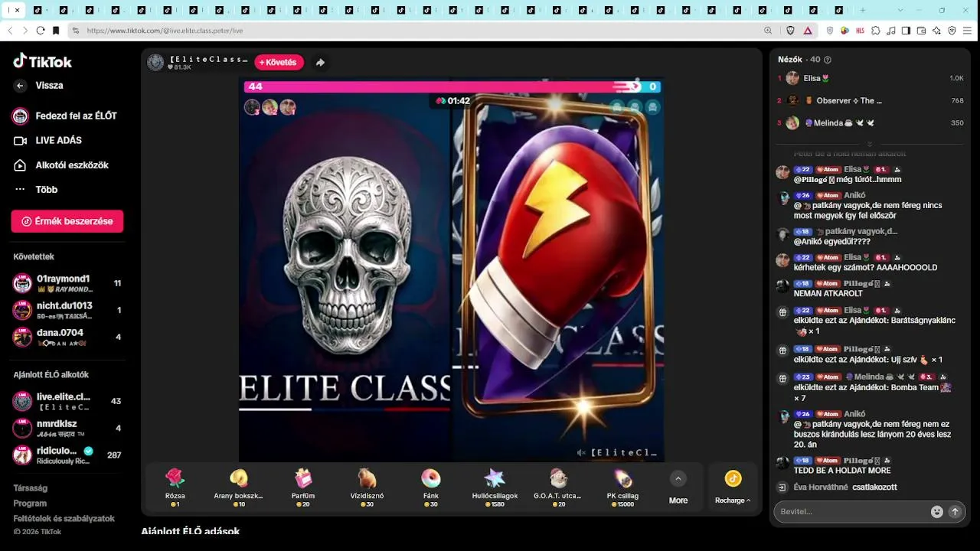This screenshot has height=551, width=980.
Task: Send the Fánk gift
Action: point(431,487)
